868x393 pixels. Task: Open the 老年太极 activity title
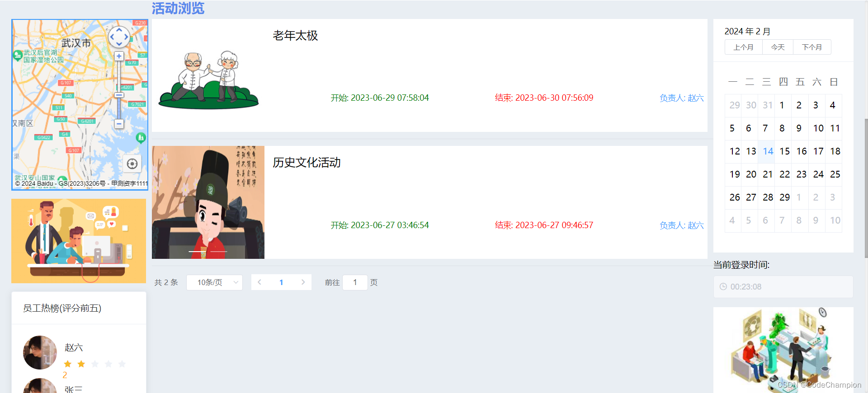(295, 36)
